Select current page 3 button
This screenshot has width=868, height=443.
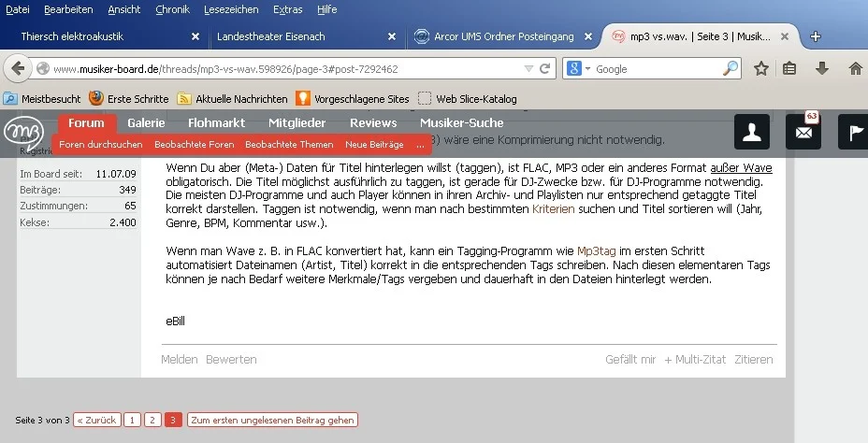(x=173, y=420)
